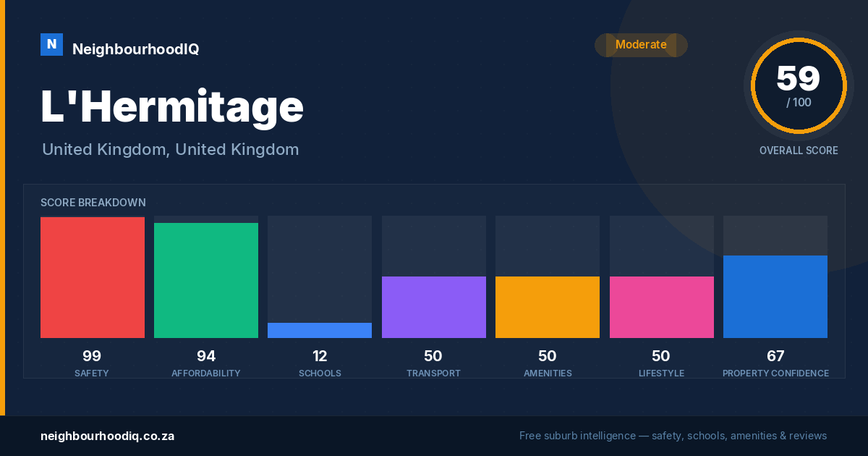This screenshot has height=456, width=868.
Task: Click the blue Property Confidence bar
Action: coord(775,297)
